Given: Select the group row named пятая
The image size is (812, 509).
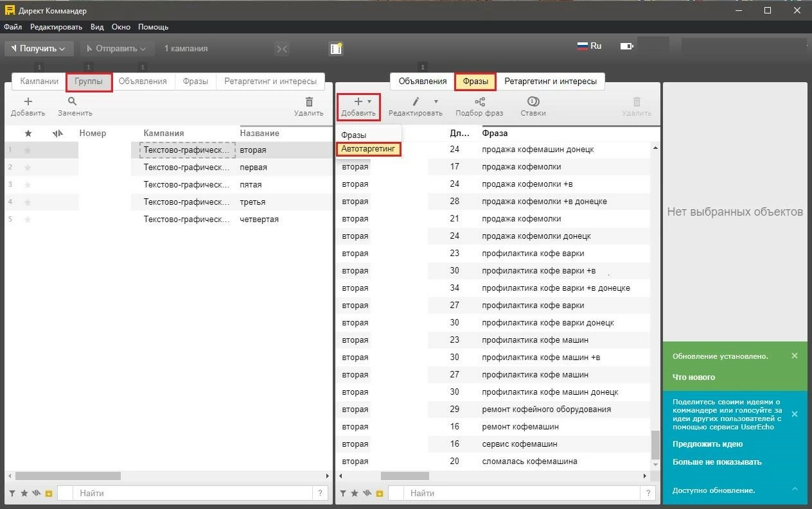Looking at the screenshot, I should coord(168,184).
